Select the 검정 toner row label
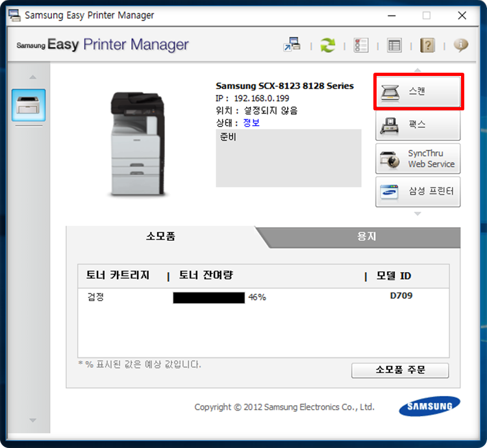Viewport: 487px width, 448px height. click(95, 297)
